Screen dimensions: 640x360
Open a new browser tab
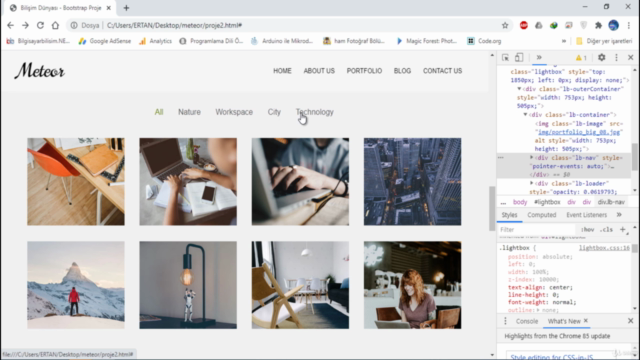click(x=126, y=8)
